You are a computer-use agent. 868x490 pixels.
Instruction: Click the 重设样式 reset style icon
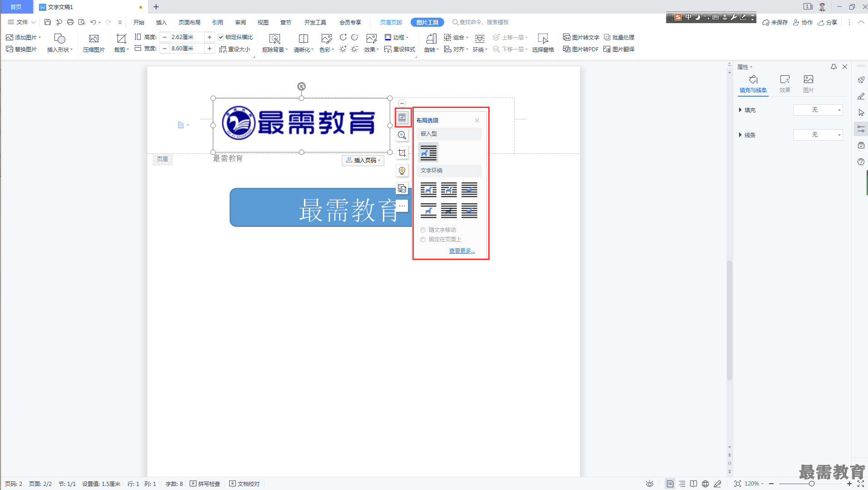point(388,49)
